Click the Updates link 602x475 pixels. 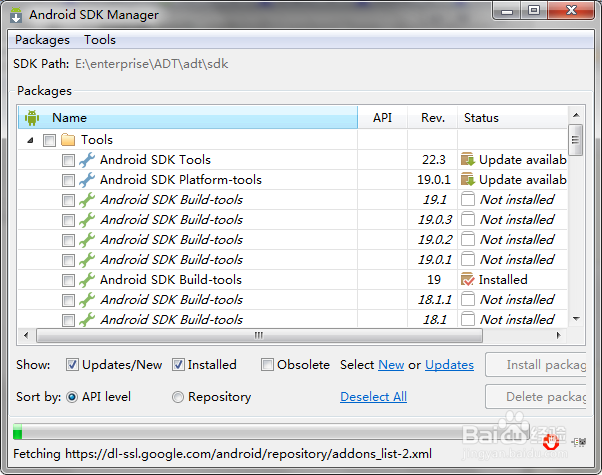[449, 364]
